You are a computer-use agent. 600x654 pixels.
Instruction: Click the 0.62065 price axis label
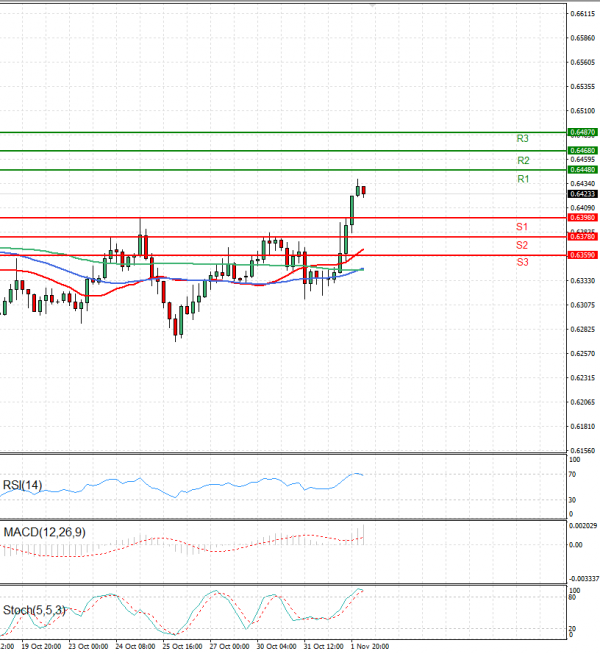click(582, 402)
